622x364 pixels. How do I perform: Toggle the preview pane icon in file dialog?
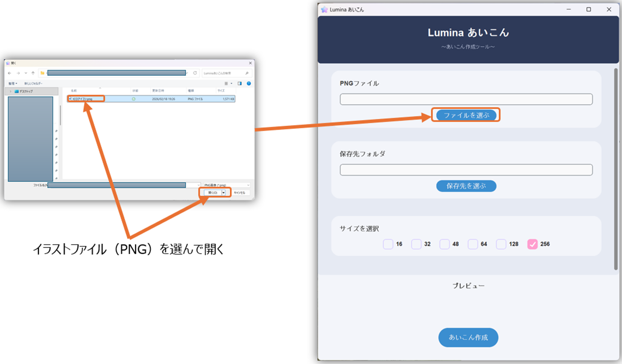point(240,84)
